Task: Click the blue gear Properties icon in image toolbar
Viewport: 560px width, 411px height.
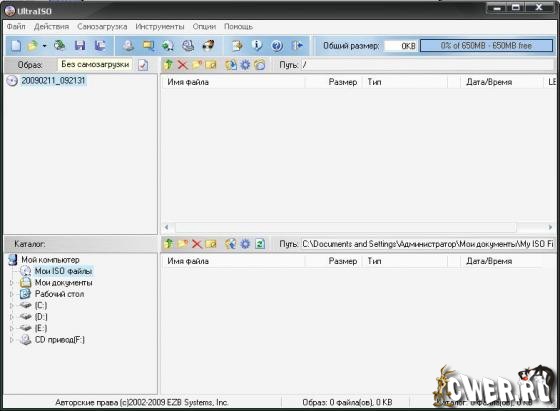Action: tap(245, 65)
